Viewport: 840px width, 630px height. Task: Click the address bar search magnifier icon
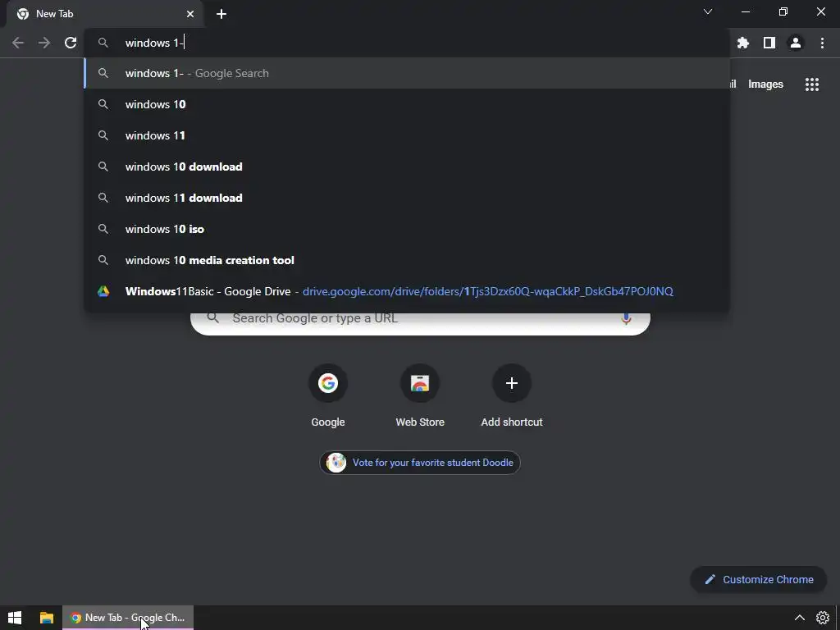pos(103,43)
